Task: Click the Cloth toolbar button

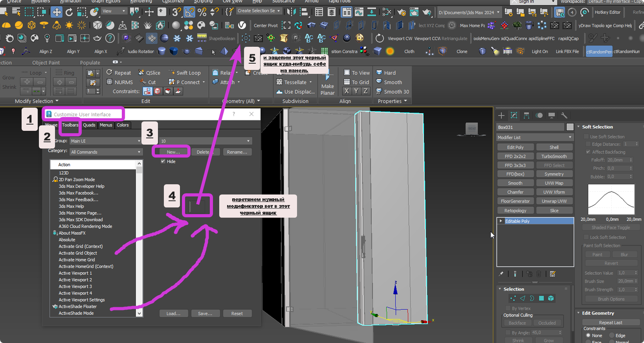Action: click(x=409, y=51)
